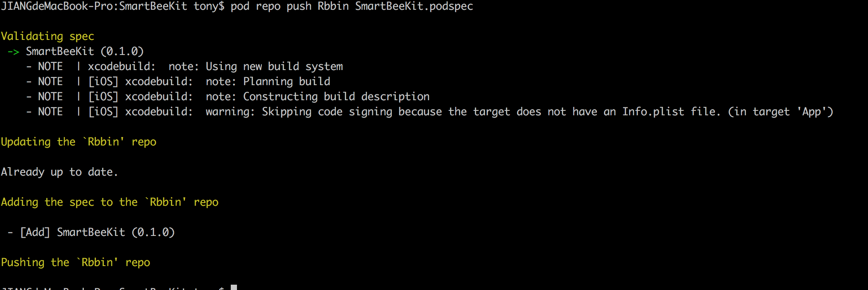Click the terminal cursor block at bottom
Viewport: 868px width, 290px height.
pyautogui.click(x=234, y=287)
